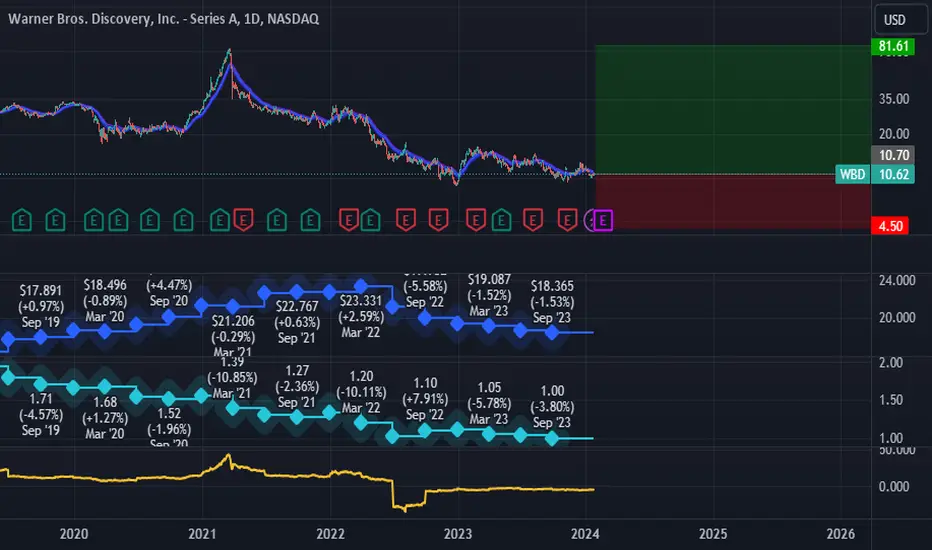Click the 35.00 price axis value
932x550 pixels.
(x=894, y=99)
